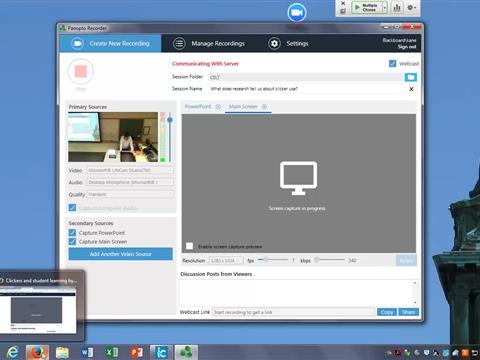Toggle the Webcast checkbox
The height and width of the screenshot is (360, 480).
point(392,63)
